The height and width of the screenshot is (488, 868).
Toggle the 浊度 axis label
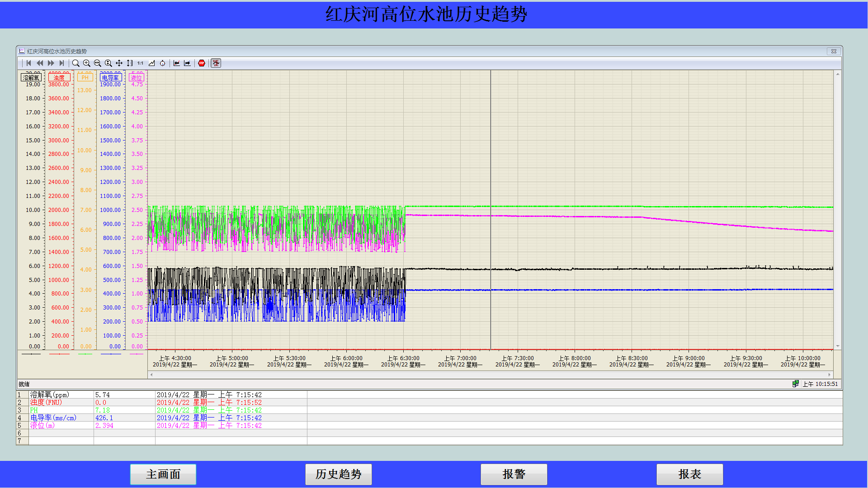click(59, 78)
